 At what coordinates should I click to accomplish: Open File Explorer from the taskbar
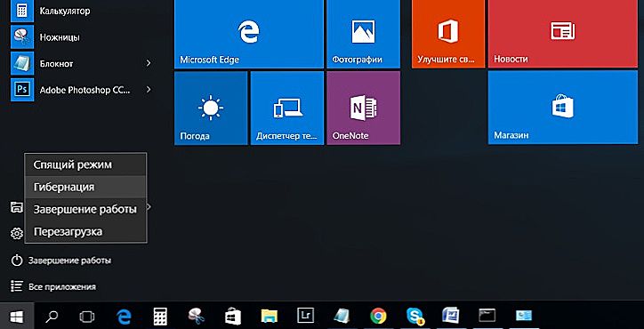pyautogui.click(x=270, y=317)
